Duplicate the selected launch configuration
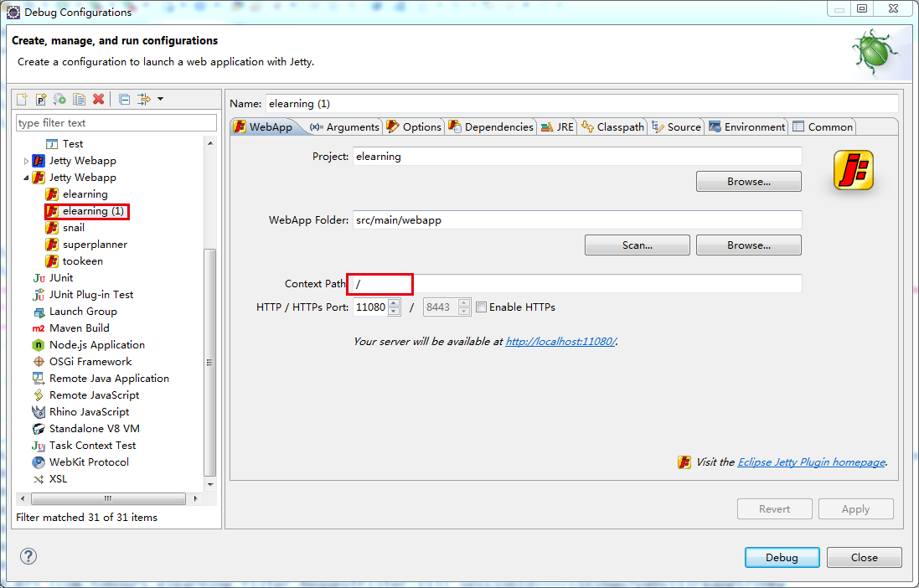This screenshot has width=919, height=588. 79,99
